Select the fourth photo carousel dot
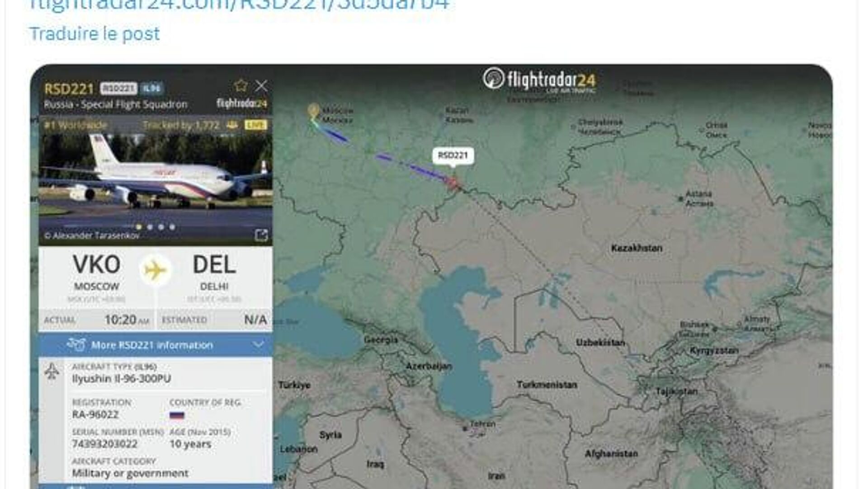 172,227
